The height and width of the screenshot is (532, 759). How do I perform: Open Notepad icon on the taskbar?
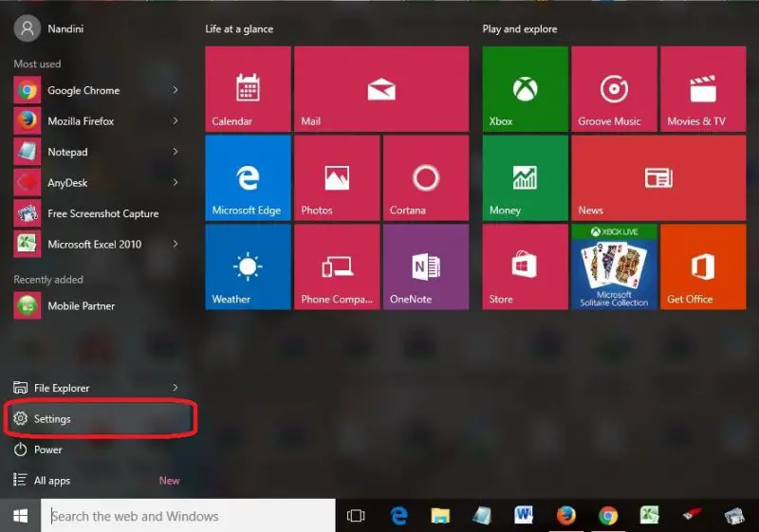point(482,516)
